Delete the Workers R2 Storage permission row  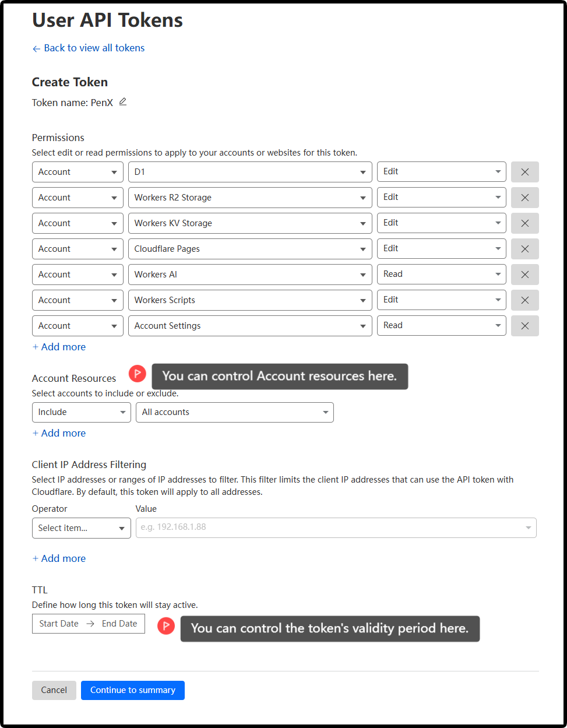[x=524, y=198]
